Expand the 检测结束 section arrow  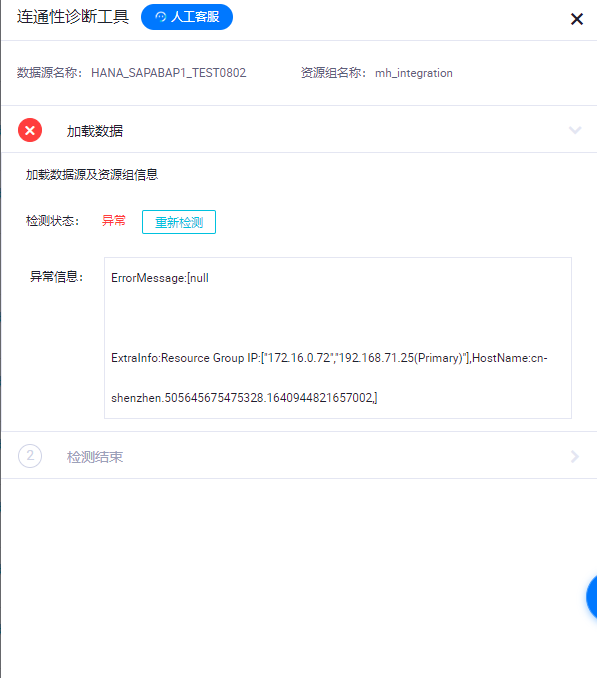click(575, 456)
